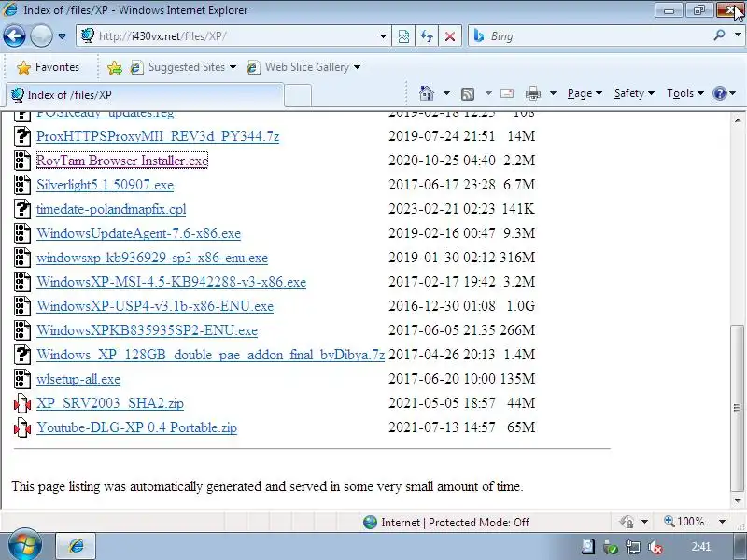Open RoyTam Browser Installer.exe link

(122, 161)
